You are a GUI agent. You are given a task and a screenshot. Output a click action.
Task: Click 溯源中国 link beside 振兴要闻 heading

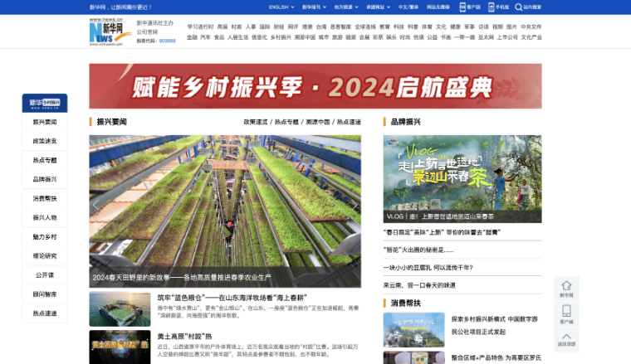317,122
